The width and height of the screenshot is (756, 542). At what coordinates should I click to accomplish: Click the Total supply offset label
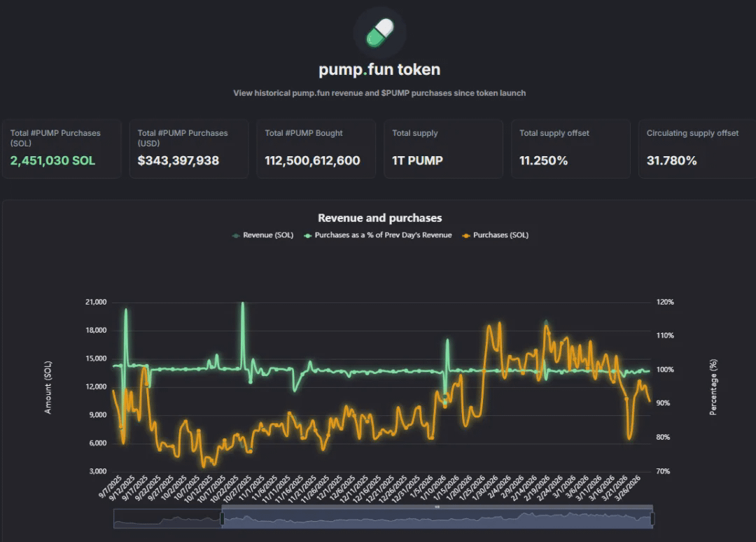point(554,133)
